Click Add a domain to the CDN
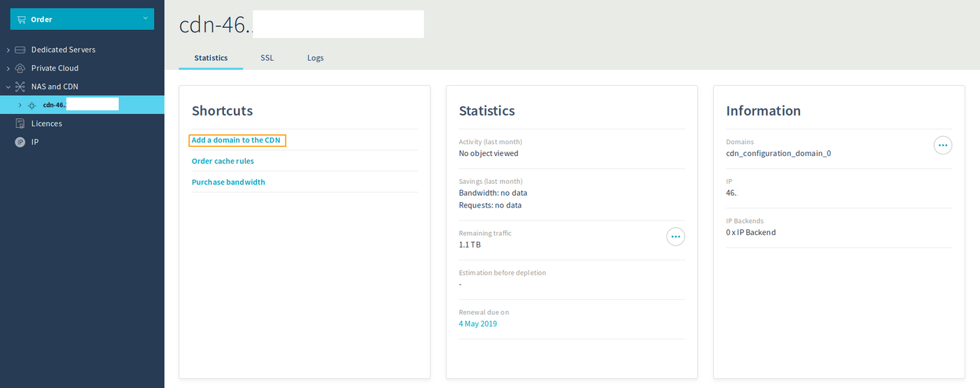The height and width of the screenshot is (388, 980). click(237, 140)
